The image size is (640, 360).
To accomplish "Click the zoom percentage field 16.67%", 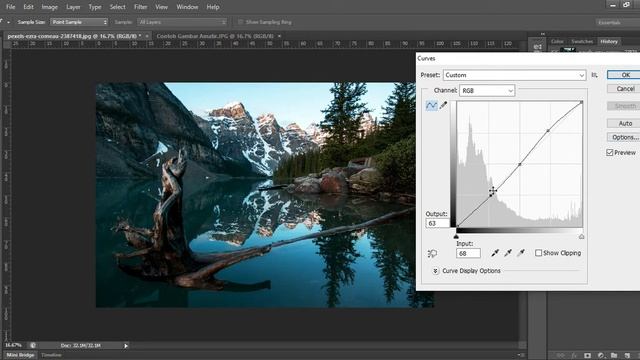I will pyautogui.click(x=13, y=345).
